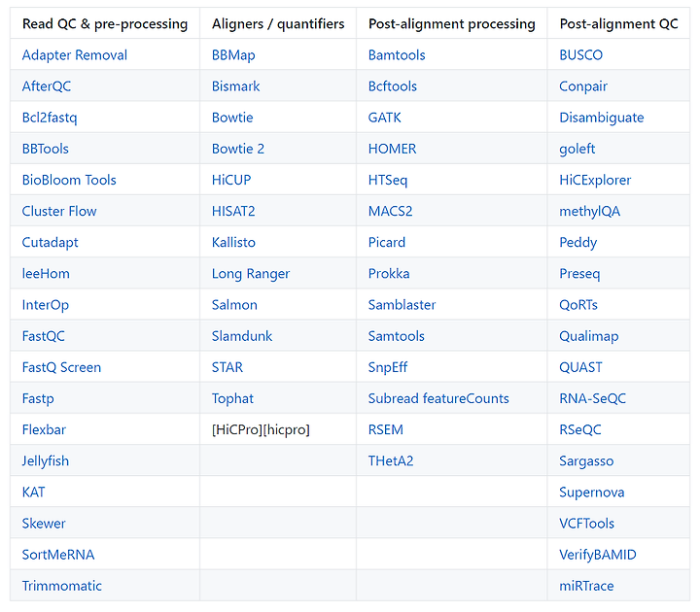Open the Jellyfish link
700x612 pixels.
(x=46, y=461)
